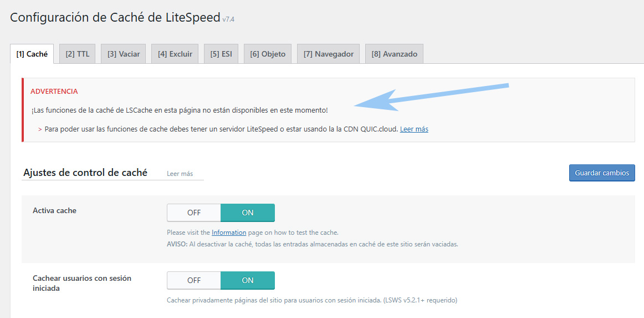This screenshot has width=644, height=318.
Task: Set Activa cache to ON
Action: pos(247,213)
